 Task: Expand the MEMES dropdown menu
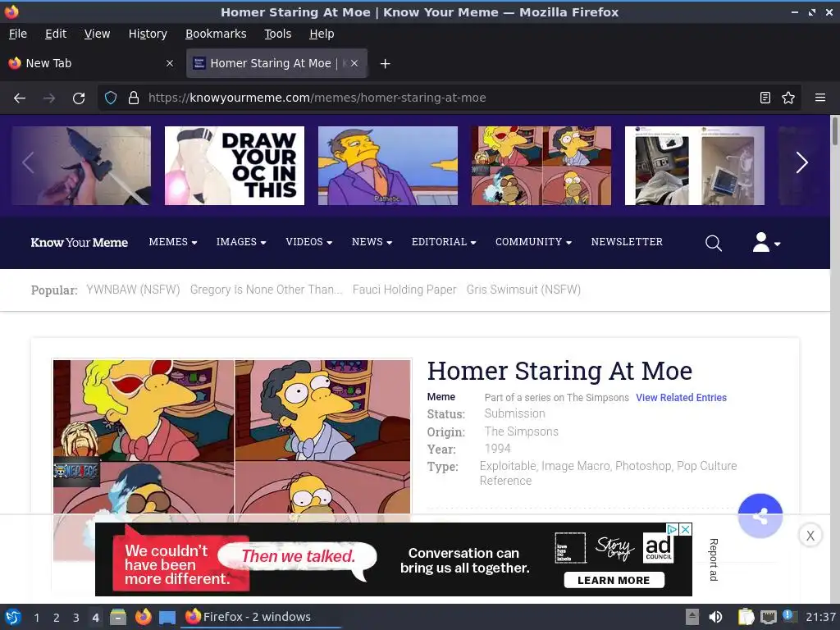(x=173, y=242)
